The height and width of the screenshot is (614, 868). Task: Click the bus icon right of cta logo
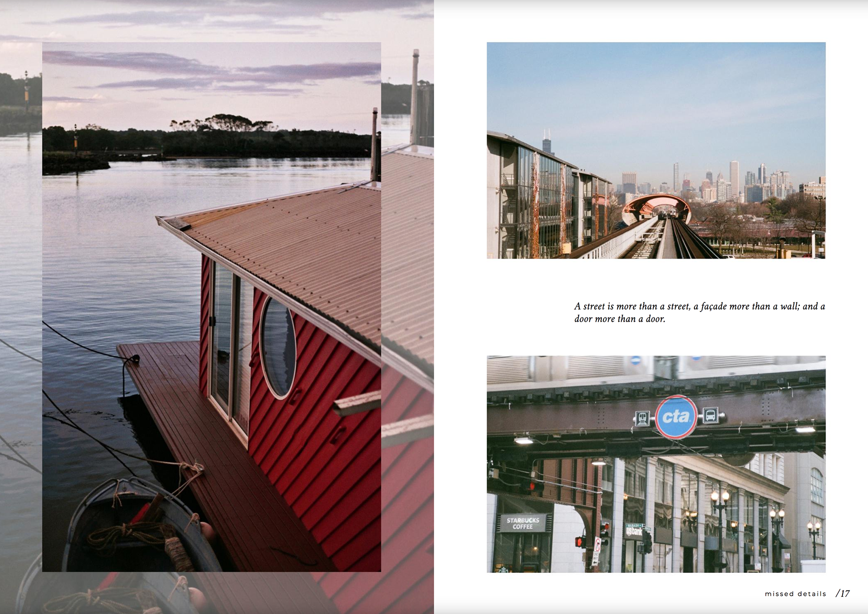(711, 415)
